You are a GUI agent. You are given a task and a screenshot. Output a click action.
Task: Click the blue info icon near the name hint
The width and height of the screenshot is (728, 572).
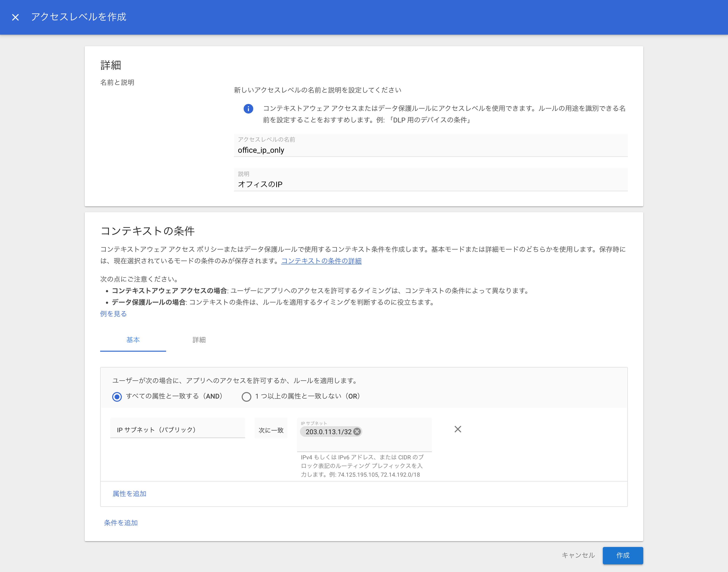(x=248, y=109)
